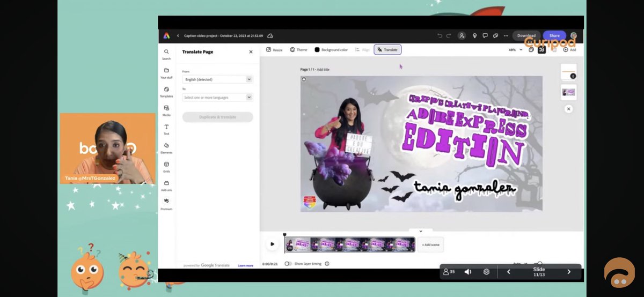Open the presentation settings gear
The height and width of the screenshot is (297, 644).
[x=486, y=272]
